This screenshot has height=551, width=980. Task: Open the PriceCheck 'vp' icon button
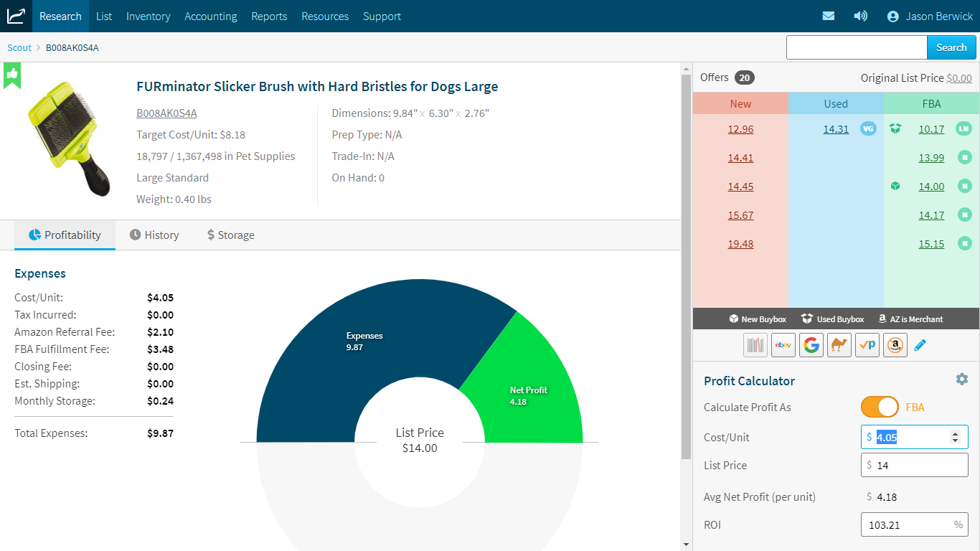(867, 345)
